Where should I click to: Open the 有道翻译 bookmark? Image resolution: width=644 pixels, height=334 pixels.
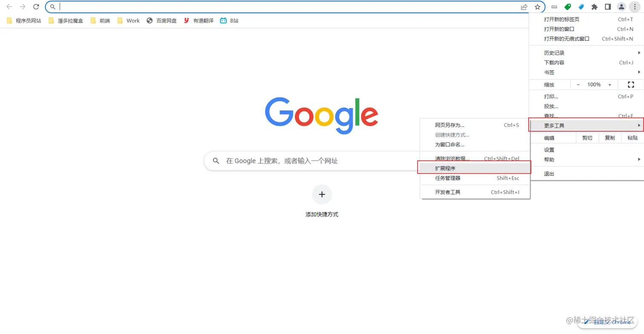click(198, 20)
